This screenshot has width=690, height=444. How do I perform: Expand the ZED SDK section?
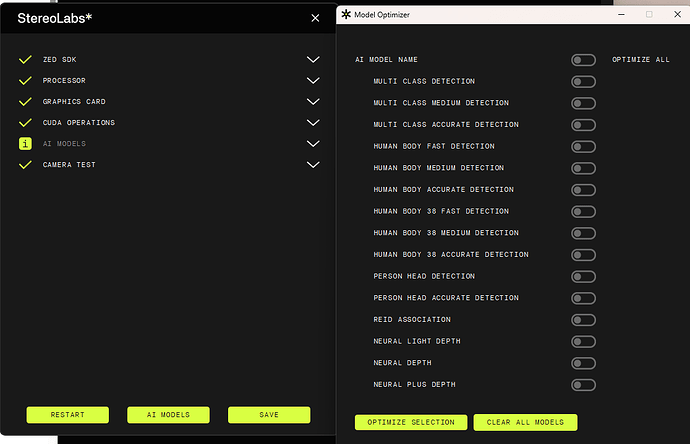click(313, 59)
